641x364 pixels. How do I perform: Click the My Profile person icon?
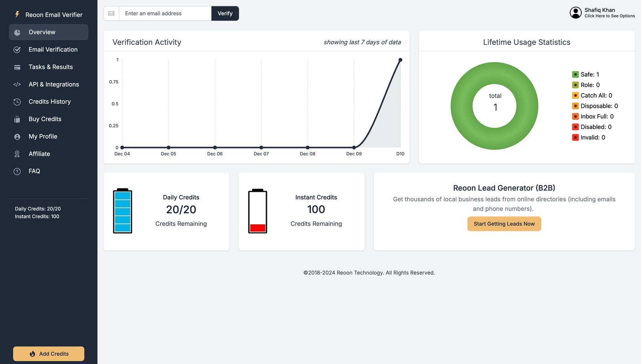(17, 137)
